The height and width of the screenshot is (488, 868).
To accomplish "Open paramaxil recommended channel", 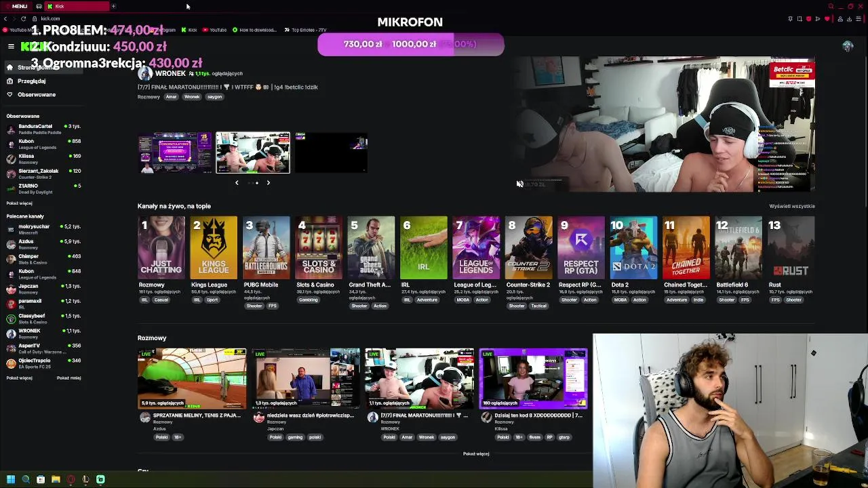I will coord(43,304).
